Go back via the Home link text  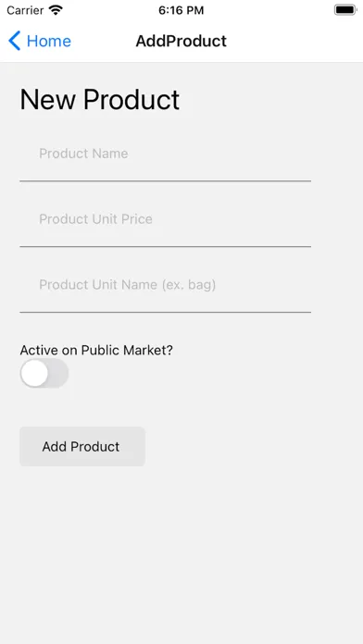pos(49,41)
